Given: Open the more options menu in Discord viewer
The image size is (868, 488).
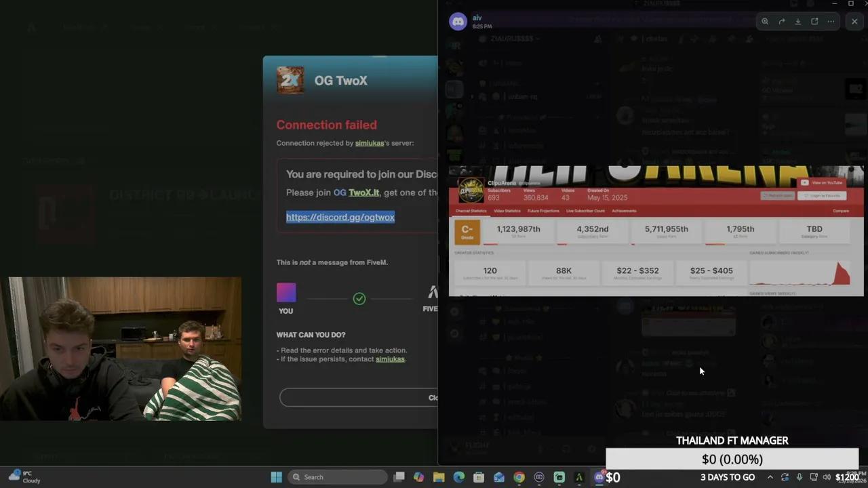Looking at the screenshot, I should 831,22.
